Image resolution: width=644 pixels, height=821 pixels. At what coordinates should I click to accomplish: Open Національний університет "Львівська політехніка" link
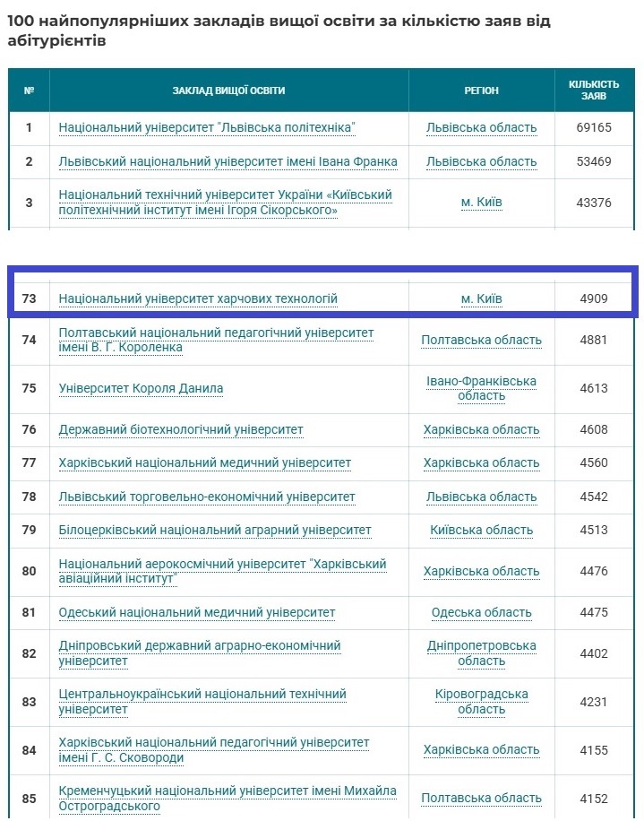pos(207,128)
